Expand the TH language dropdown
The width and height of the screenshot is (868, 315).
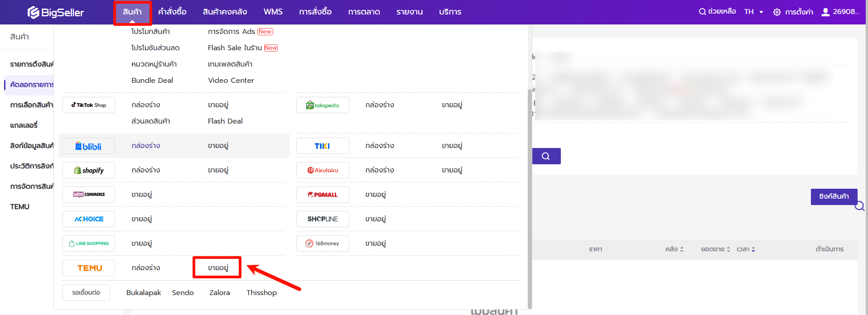tap(754, 12)
